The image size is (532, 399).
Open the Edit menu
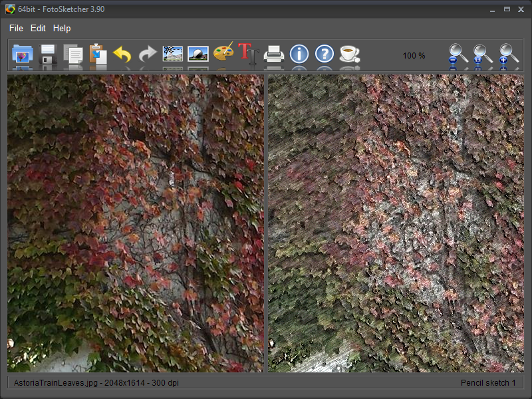38,29
